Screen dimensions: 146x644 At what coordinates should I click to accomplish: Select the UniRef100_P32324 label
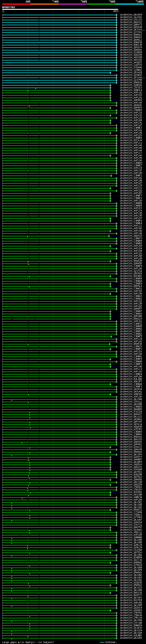tap(131, 412)
